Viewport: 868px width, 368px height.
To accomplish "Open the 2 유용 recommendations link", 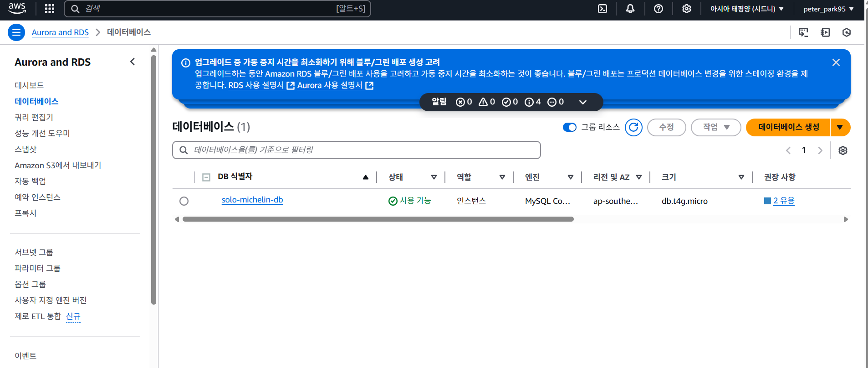I will point(784,201).
